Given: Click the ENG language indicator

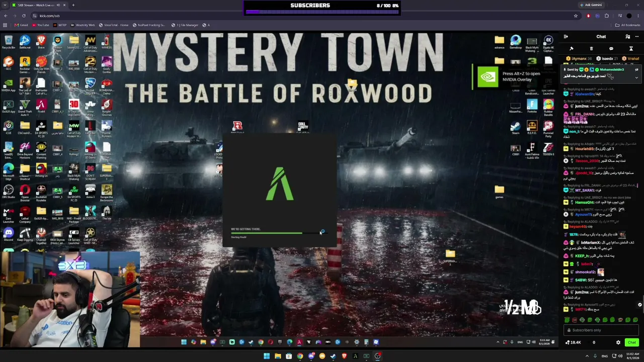Looking at the screenshot, I should click(605, 356).
